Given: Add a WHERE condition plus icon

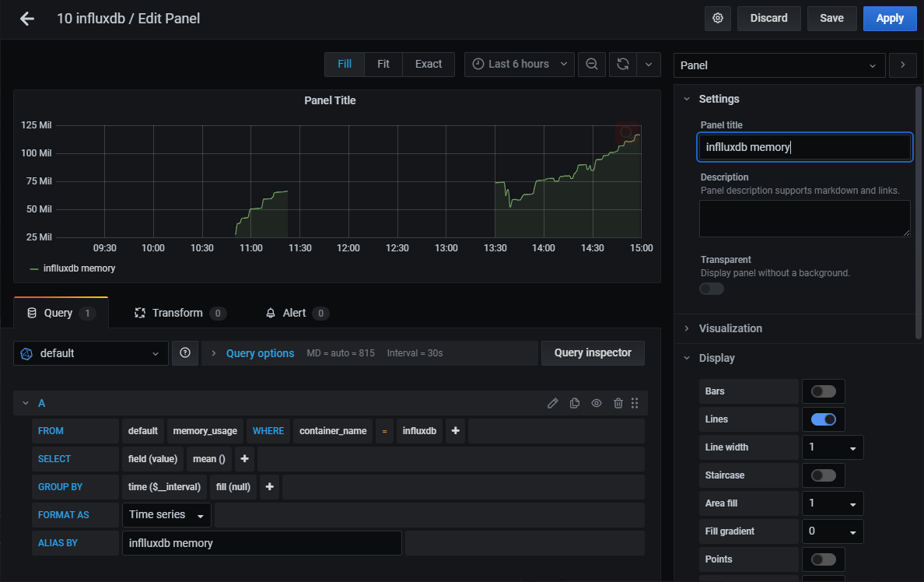Looking at the screenshot, I should (456, 431).
